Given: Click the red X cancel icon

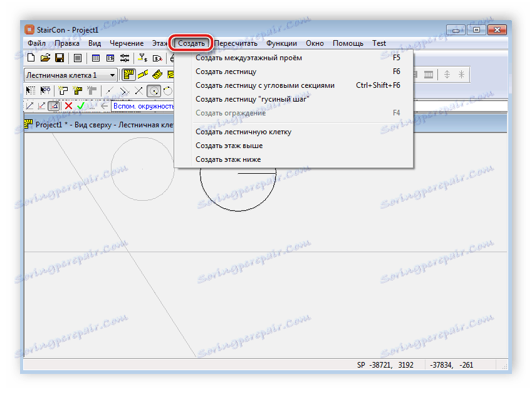Looking at the screenshot, I should (x=68, y=106).
